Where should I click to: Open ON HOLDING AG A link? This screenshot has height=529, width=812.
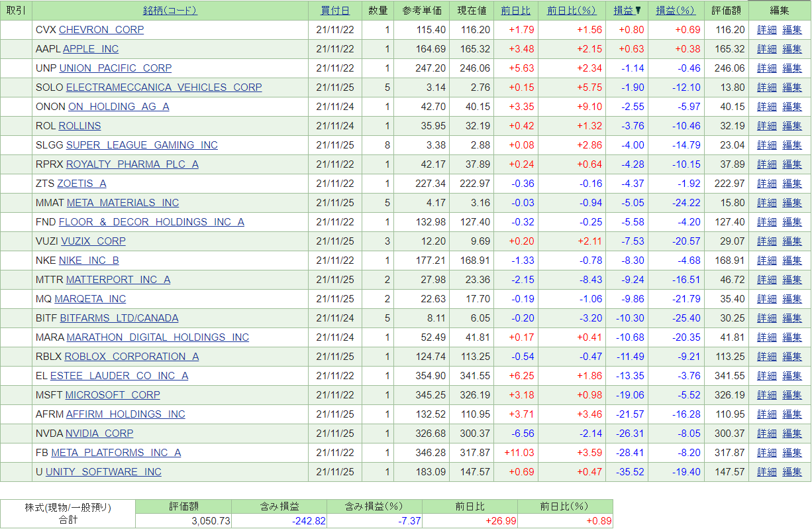(119, 107)
